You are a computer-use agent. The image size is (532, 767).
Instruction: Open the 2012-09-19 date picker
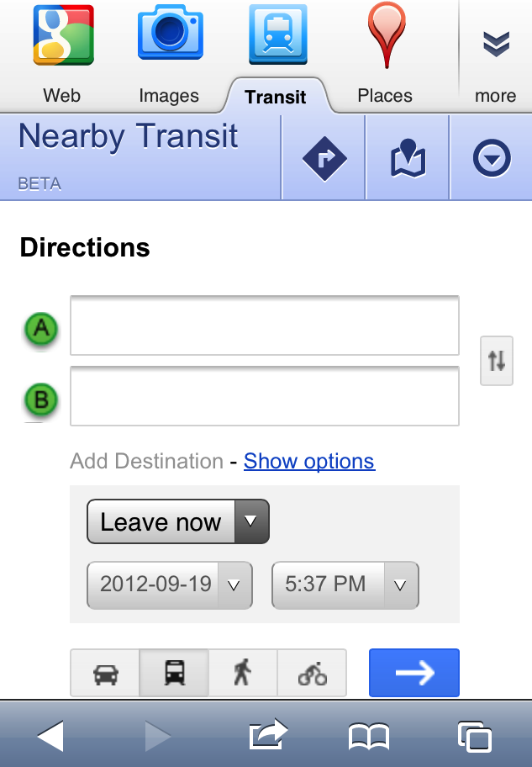[x=170, y=585]
